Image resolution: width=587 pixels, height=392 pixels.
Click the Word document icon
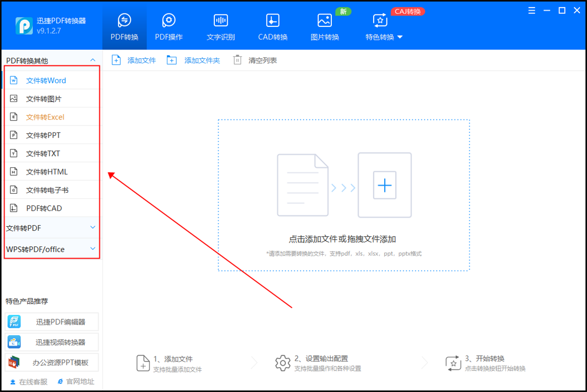click(14, 80)
